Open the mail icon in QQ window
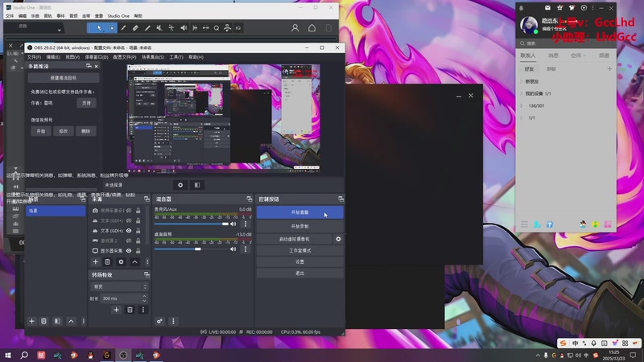The image size is (644, 362). (x=547, y=8)
